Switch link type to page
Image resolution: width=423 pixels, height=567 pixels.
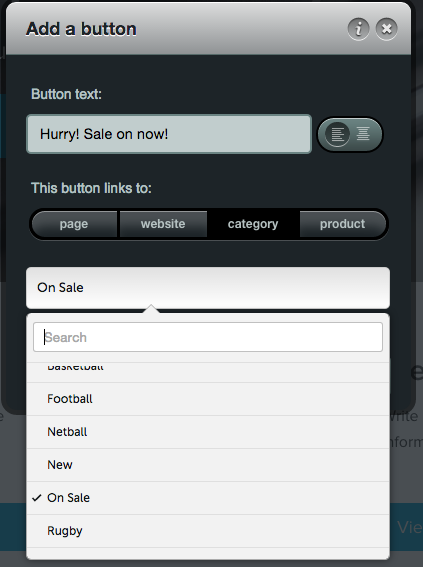74,224
